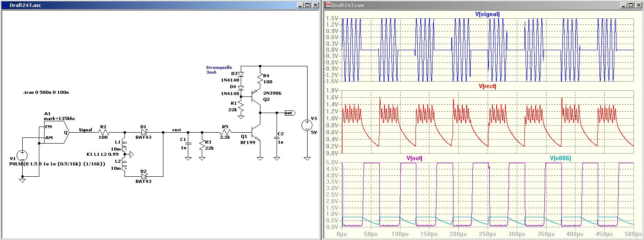The height and width of the screenshot is (240, 644).
Task: Select the V(signal) trace label
Action: point(487,14)
